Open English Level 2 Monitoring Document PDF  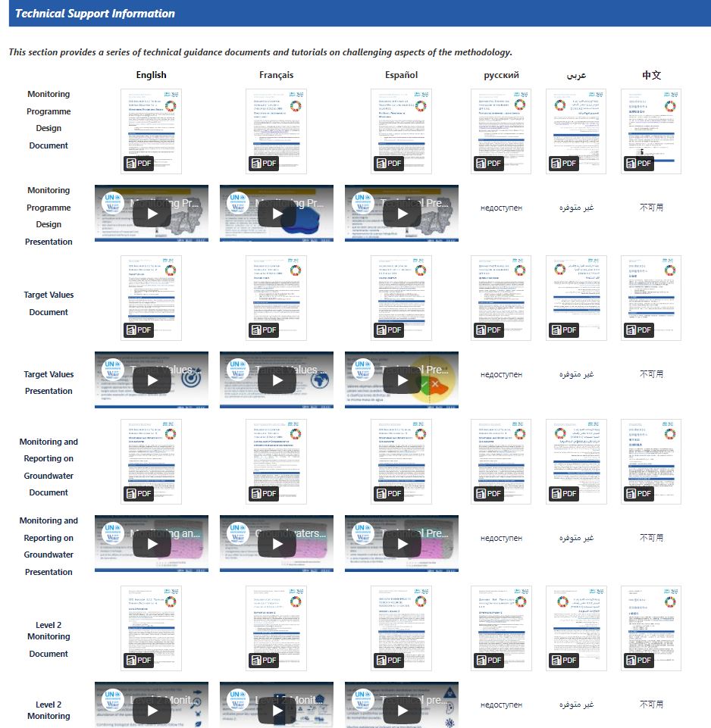click(151, 628)
